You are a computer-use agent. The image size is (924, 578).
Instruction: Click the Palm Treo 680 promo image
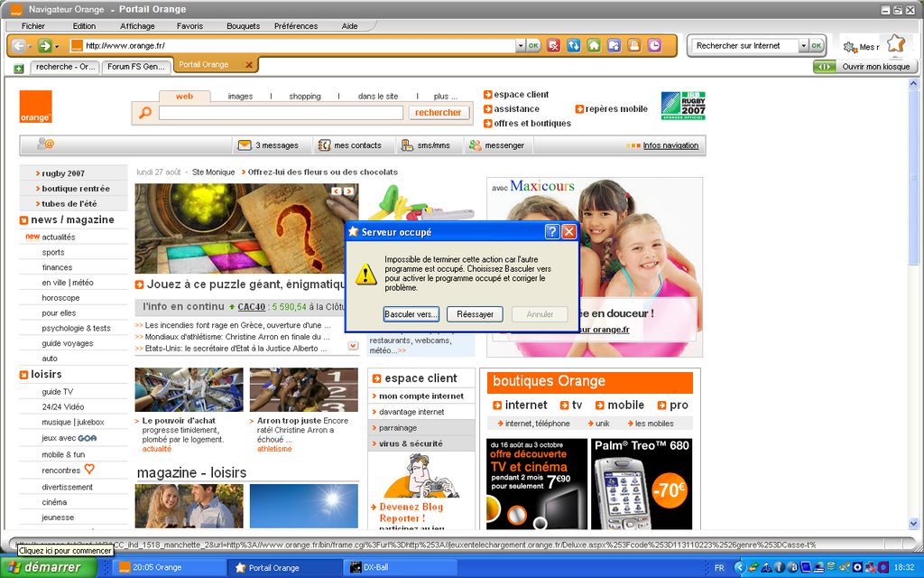[x=642, y=484]
